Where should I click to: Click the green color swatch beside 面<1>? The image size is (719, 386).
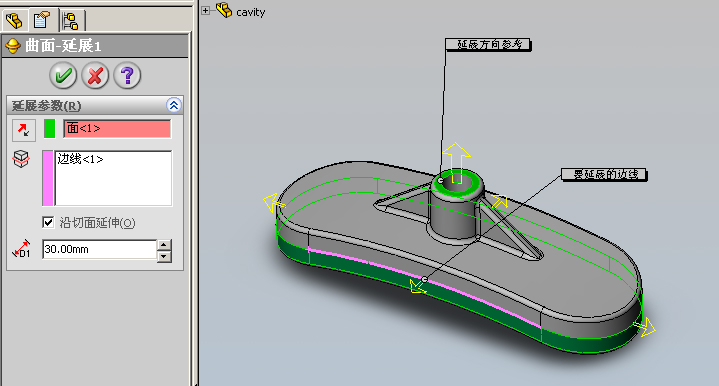coord(50,129)
